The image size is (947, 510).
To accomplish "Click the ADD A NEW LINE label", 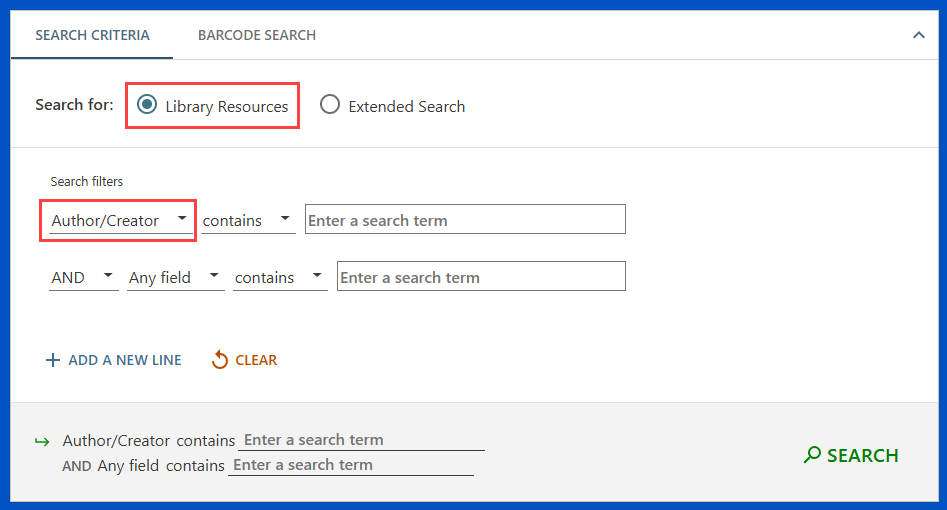I will click(x=125, y=360).
